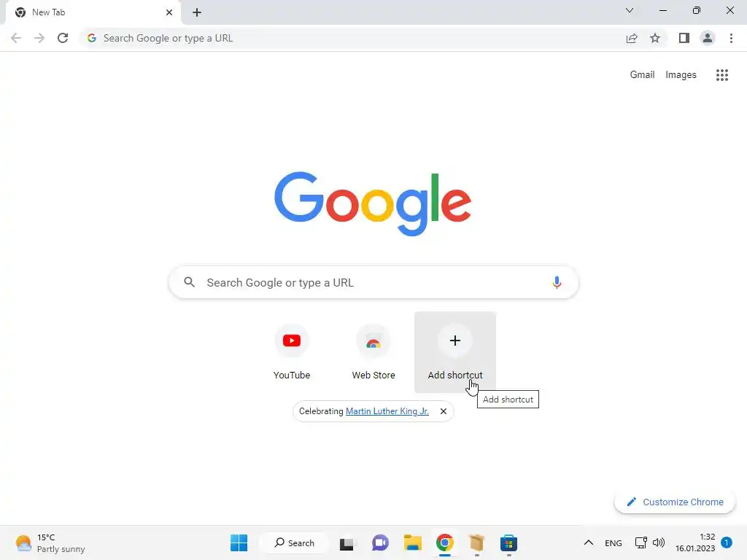747x560 pixels.
Task: Open the Web Store shortcut
Action: tap(373, 352)
